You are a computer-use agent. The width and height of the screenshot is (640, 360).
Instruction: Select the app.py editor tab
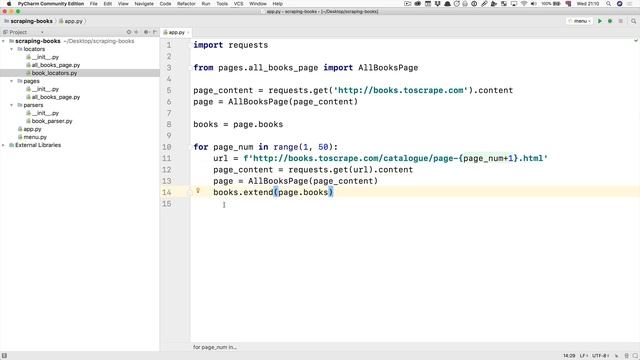[x=175, y=32]
